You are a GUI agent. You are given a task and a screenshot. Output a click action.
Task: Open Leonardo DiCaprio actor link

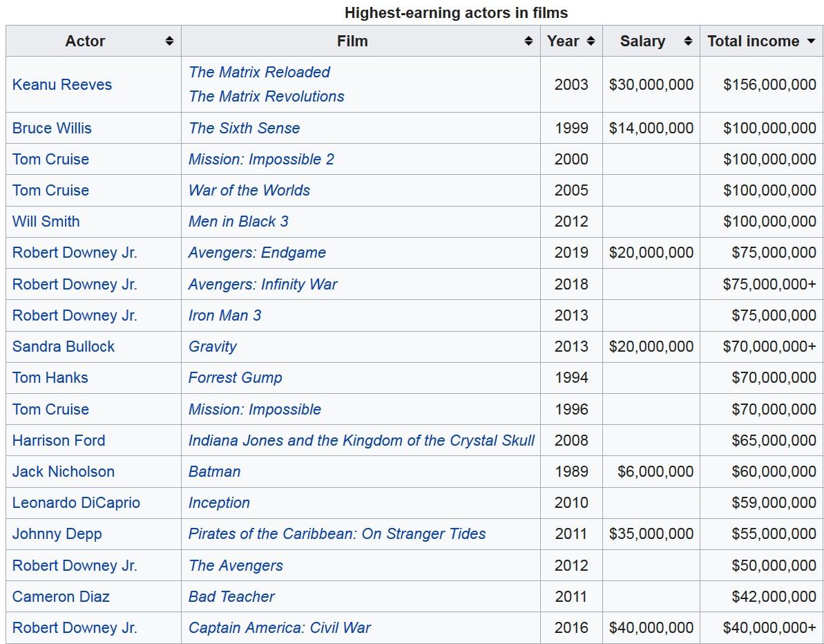76,502
